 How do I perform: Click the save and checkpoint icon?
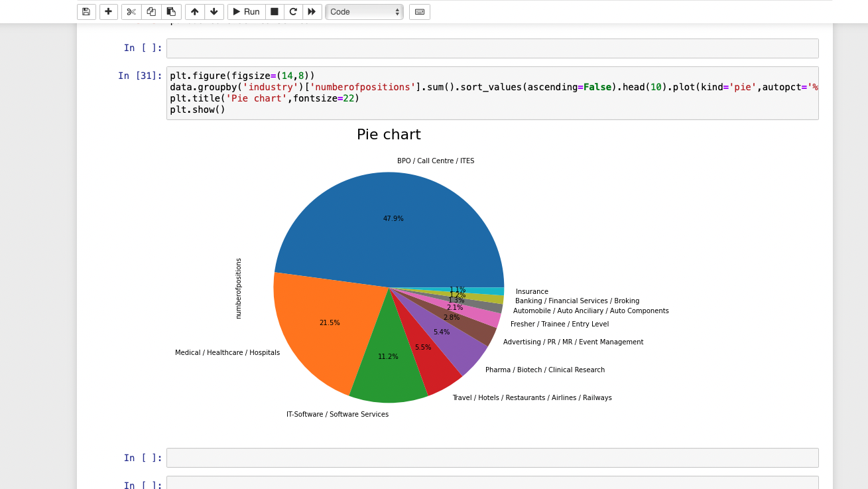click(86, 12)
